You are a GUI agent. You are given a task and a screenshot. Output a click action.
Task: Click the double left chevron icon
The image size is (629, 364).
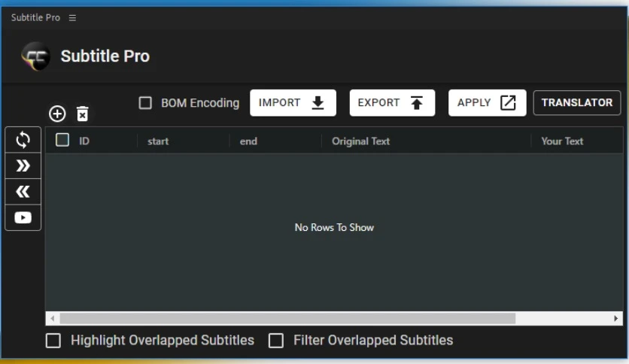coord(23,192)
